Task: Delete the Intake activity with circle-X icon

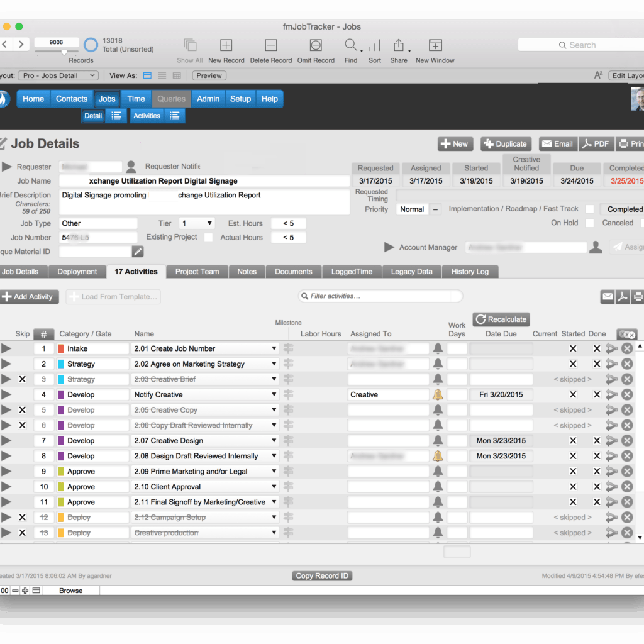Action: point(627,348)
